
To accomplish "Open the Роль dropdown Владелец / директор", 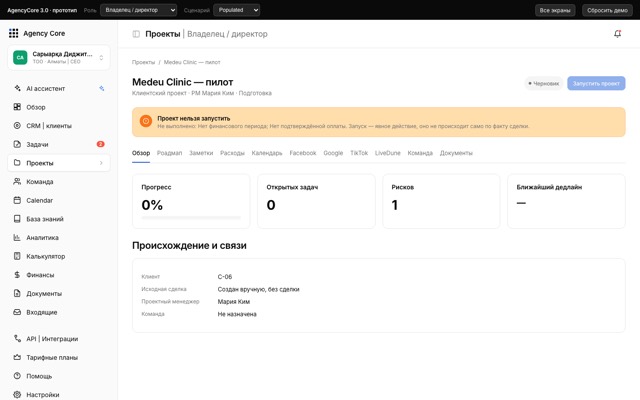I will [139, 10].
